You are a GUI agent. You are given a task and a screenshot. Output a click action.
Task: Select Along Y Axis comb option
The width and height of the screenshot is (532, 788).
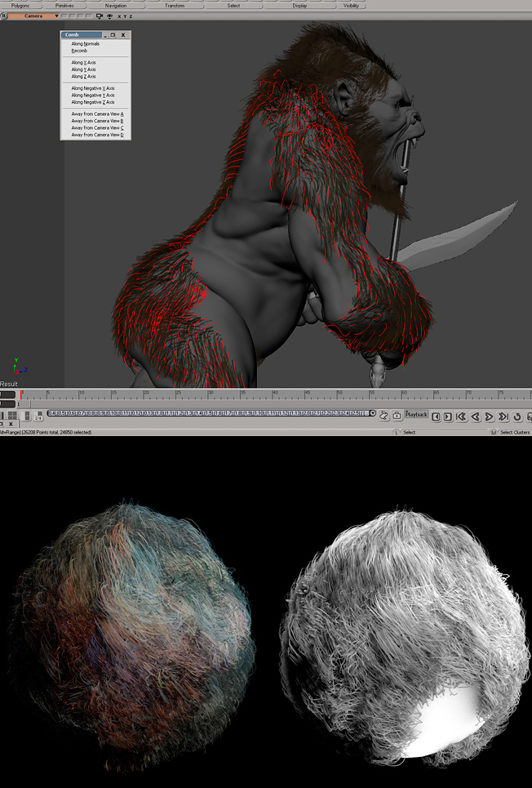83,70
